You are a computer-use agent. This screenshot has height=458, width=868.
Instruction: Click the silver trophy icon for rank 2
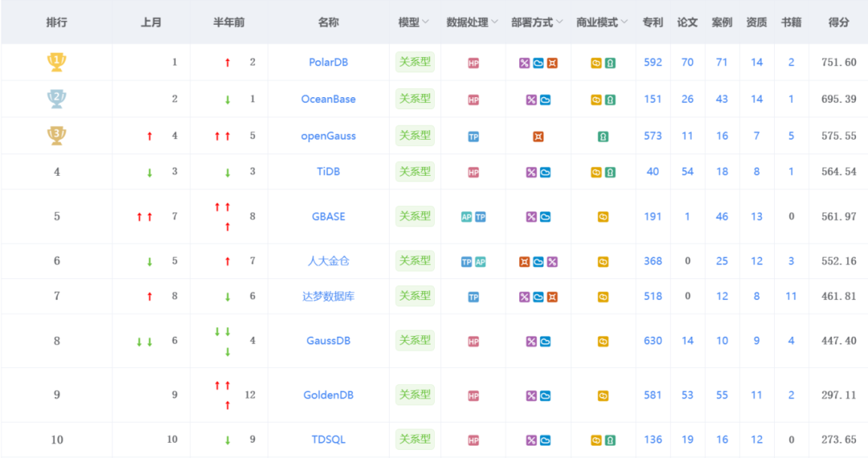click(56, 99)
